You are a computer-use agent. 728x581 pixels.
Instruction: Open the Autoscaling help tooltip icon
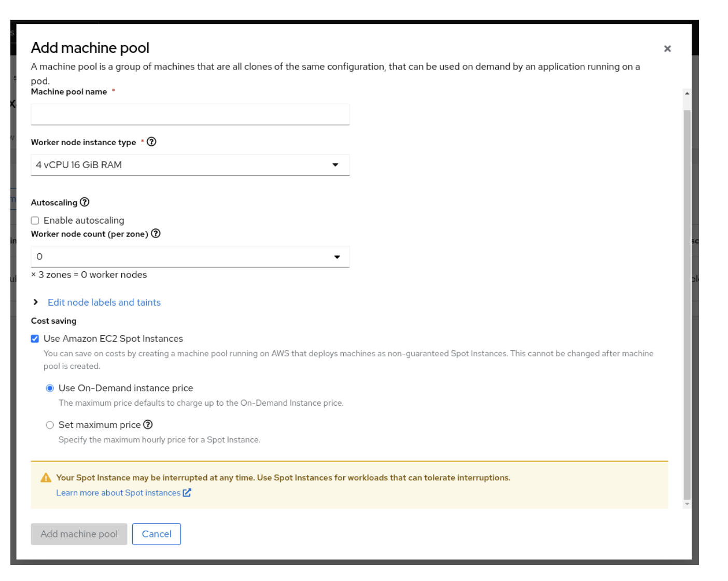[x=85, y=202]
